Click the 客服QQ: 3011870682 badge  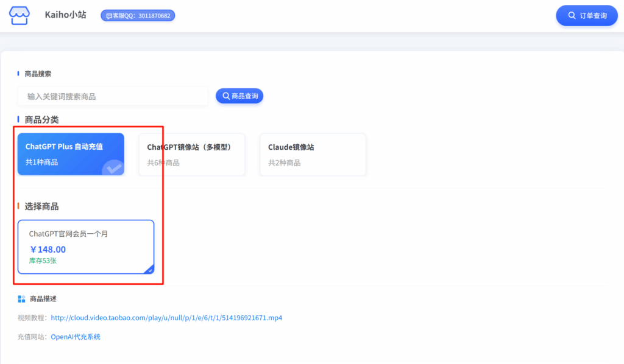tap(138, 15)
